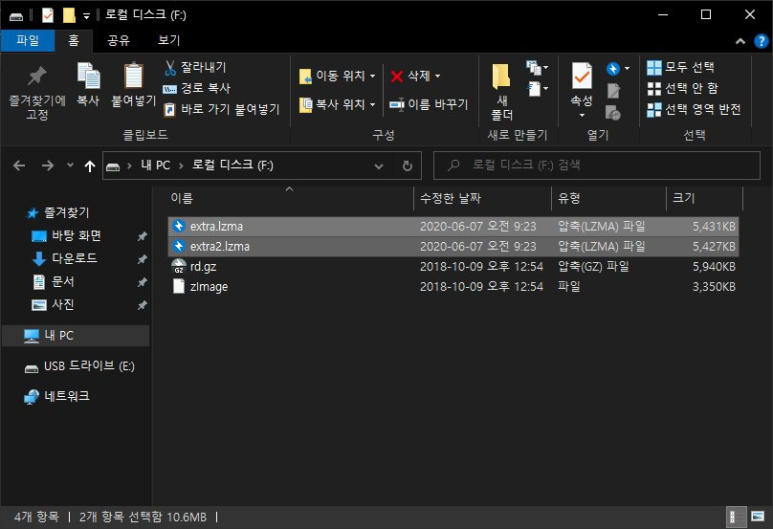Switch to the 홈 (Home) tab

(x=73, y=40)
